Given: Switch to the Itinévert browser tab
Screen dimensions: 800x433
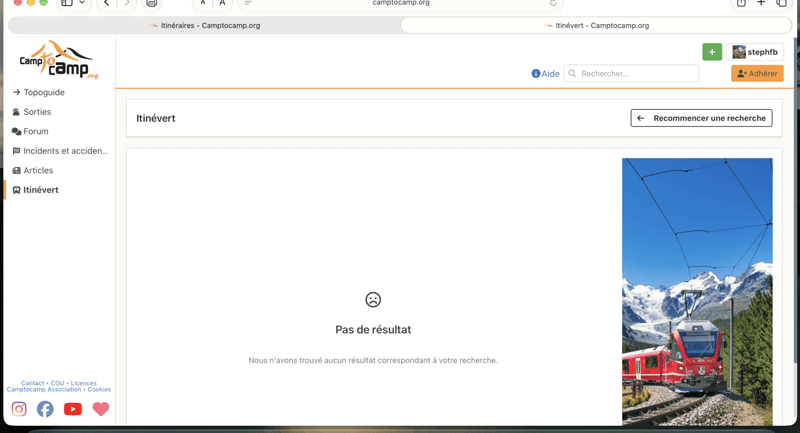Looking at the screenshot, I should point(596,26).
